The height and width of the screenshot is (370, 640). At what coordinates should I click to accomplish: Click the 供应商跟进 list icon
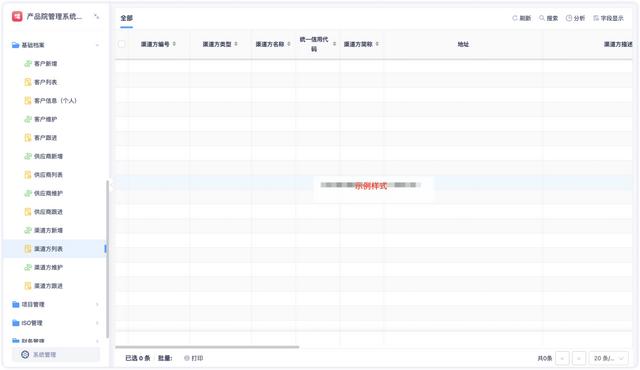click(28, 212)
